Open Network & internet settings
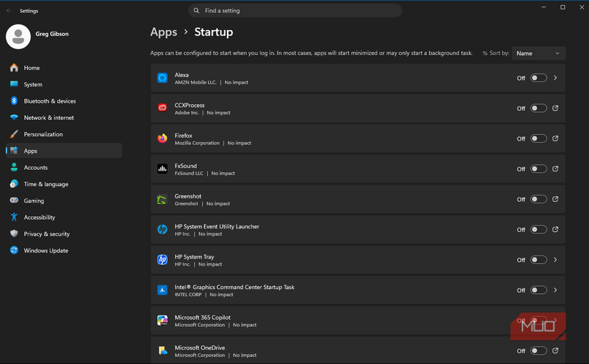Viewport: 589px width, 364px height. coord(64,118)
